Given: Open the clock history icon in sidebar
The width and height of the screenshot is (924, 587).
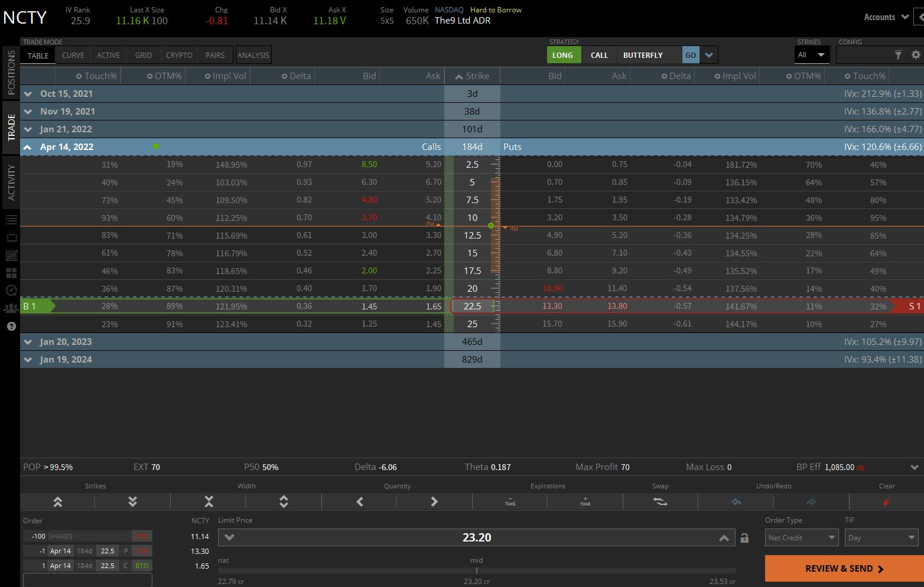Looking at the screenshot, I should pos(11,291).
